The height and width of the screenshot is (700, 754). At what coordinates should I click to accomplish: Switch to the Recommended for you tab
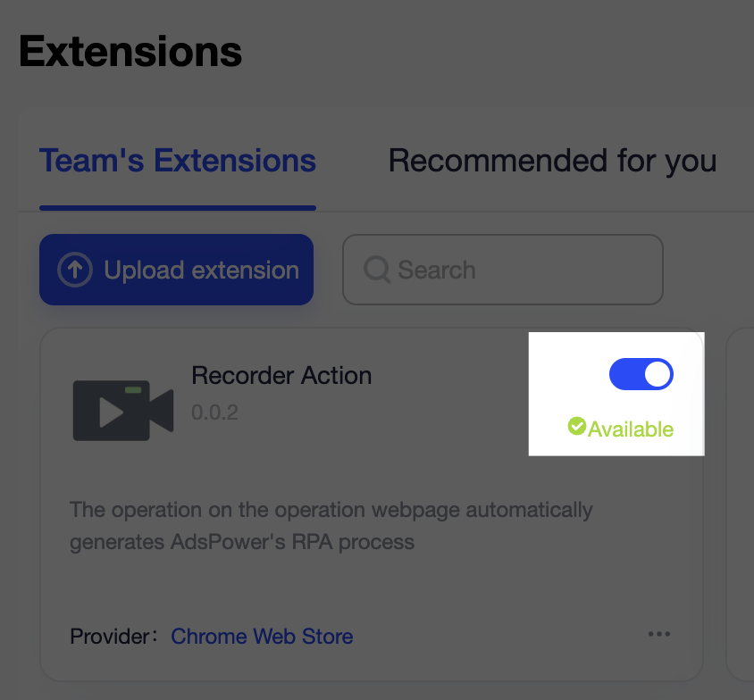[552, 161]
